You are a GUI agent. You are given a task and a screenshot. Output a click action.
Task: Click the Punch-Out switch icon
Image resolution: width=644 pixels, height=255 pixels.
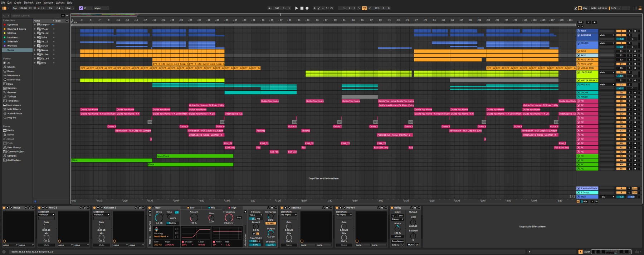pyautogui.click(x=370, y=8)
